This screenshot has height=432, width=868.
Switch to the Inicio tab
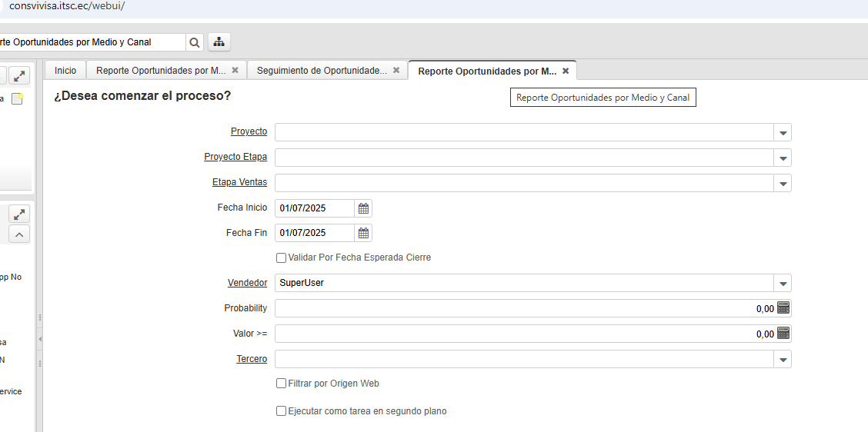coord(65,71)
